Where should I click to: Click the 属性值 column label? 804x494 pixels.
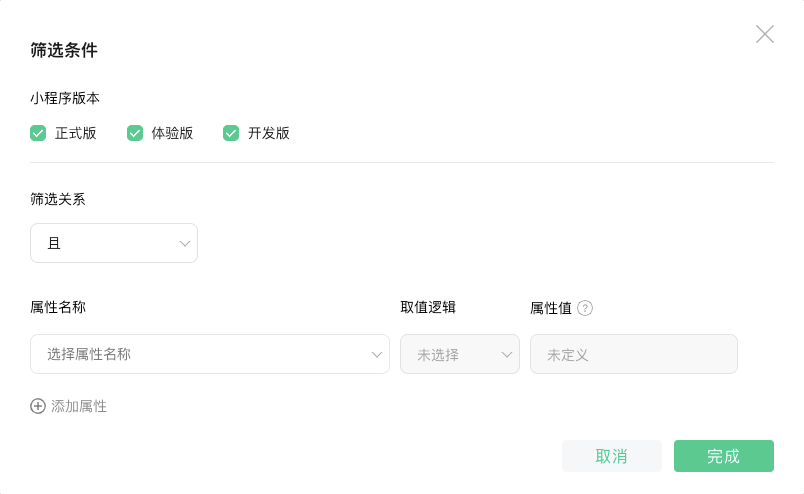[x=551, y=308]
